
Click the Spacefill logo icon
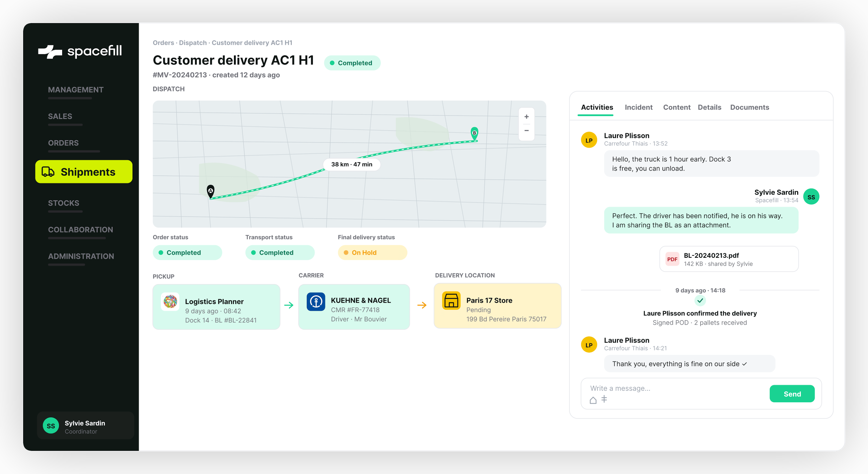pos(50,51)
